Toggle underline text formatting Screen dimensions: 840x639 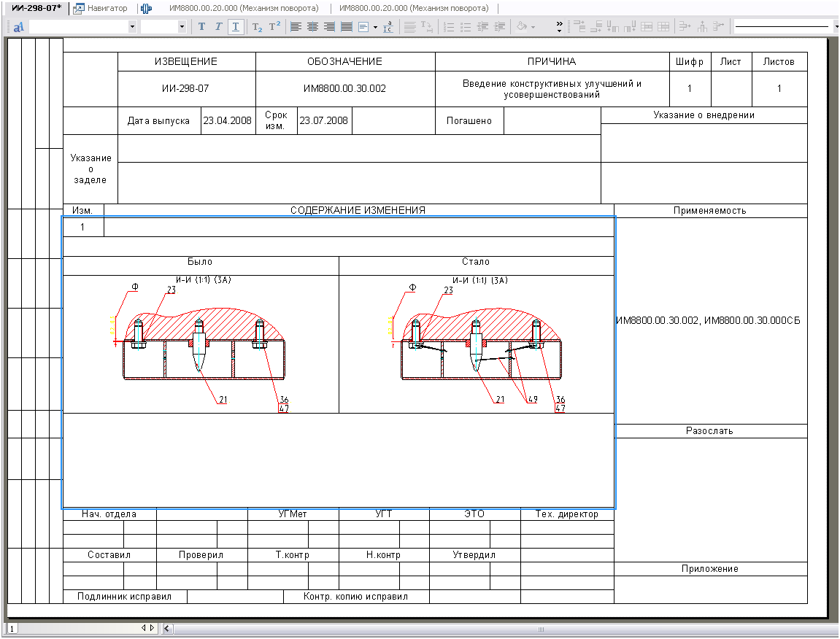(x=235, y=27)
